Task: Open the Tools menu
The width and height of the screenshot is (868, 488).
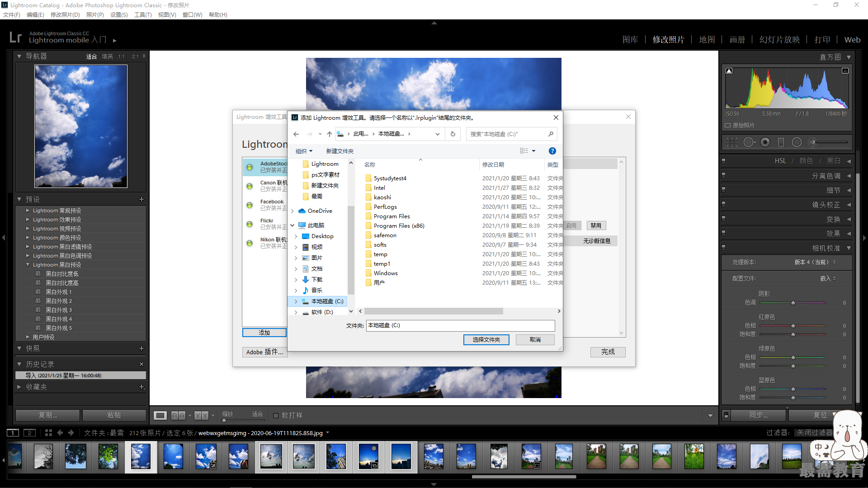Action: (143, 14)
